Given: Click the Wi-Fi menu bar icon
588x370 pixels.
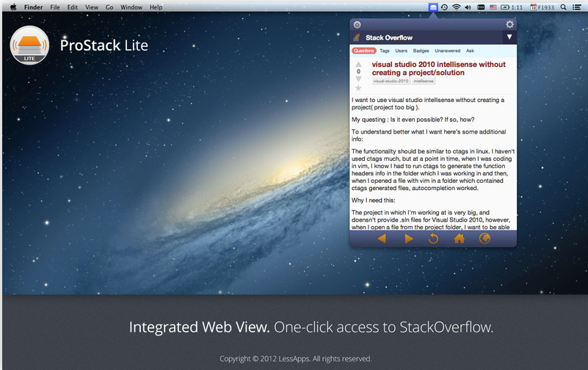Looking at the screenshot, I should coord(456,7).
